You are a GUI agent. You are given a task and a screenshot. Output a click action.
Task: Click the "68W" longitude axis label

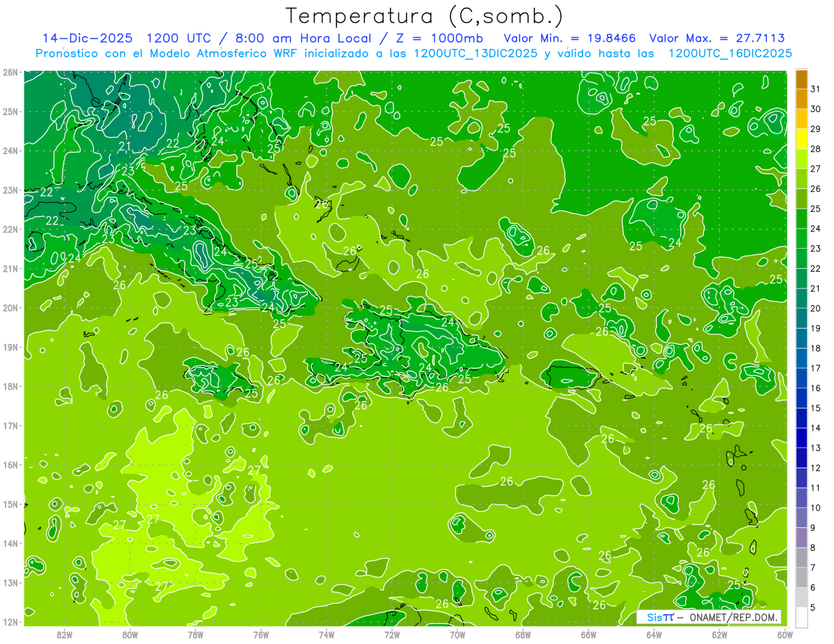point(523,634)
